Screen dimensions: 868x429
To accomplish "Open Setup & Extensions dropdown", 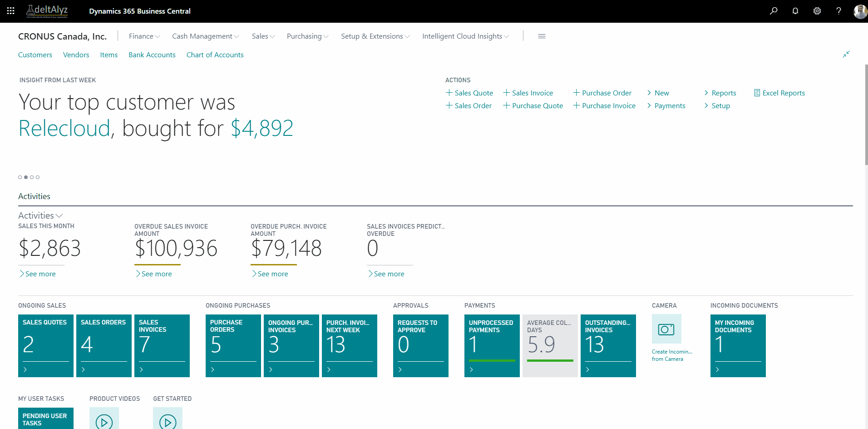I will (375, 36).
